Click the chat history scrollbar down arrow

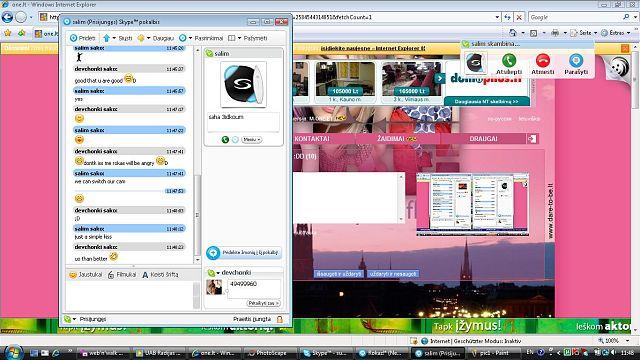click(x=198, y=260)
